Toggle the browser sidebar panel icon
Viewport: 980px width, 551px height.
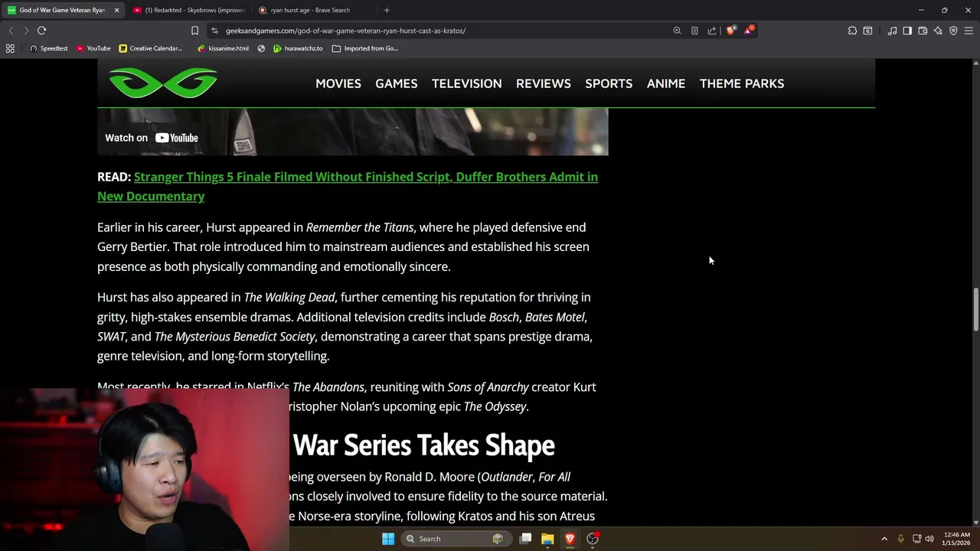coord(907,31)
